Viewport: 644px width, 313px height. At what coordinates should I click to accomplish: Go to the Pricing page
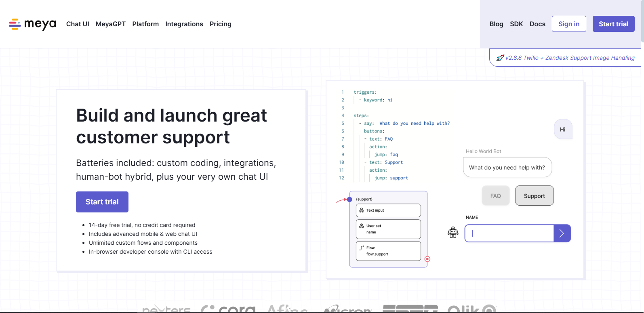pos(221,24)
